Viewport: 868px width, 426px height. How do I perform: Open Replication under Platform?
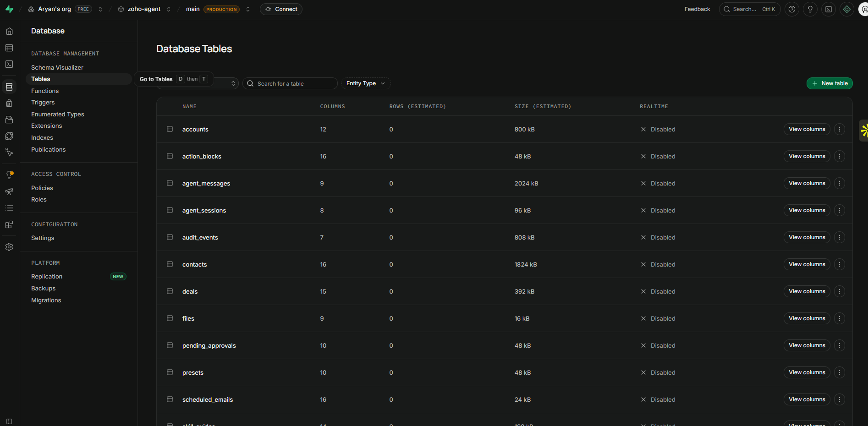(47, 277)
